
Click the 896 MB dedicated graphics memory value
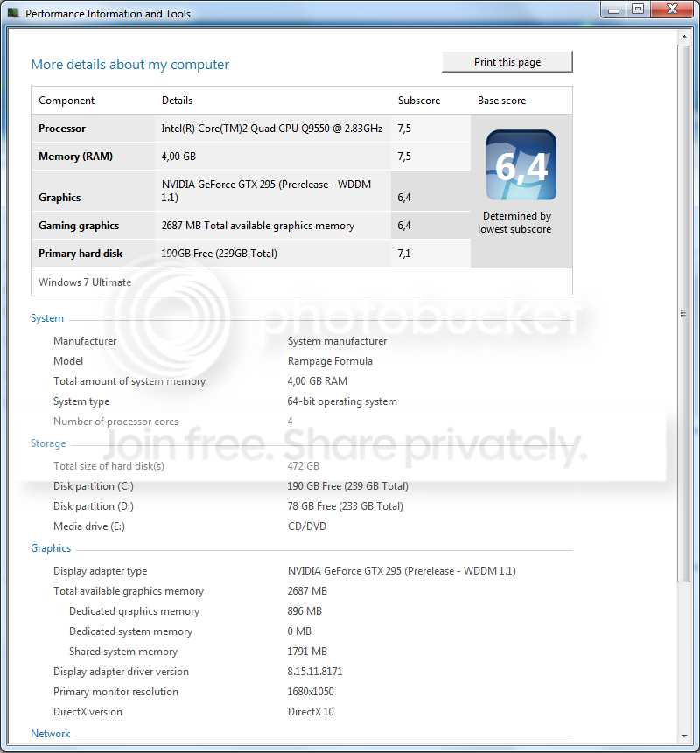point(304,610)
